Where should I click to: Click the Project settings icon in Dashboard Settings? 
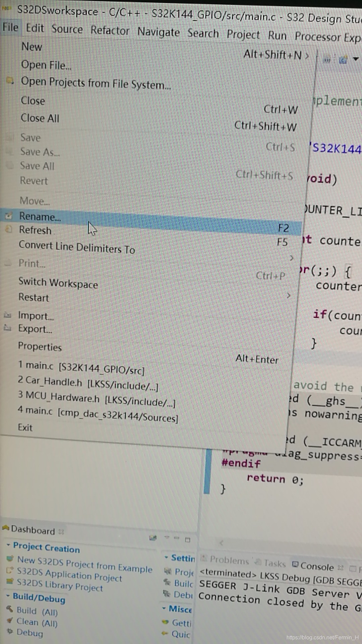point(168,571)
